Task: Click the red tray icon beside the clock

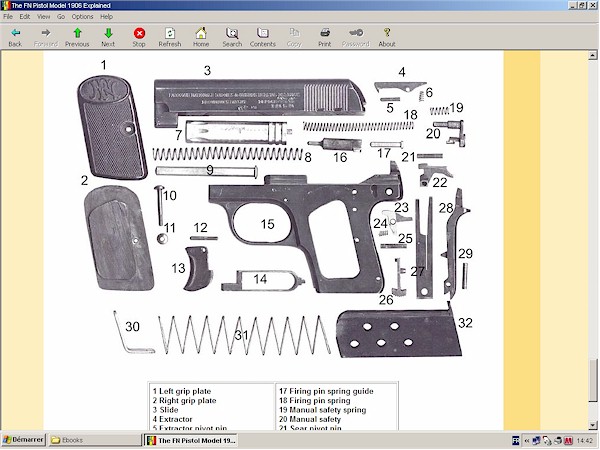Action: click(x=568, y=441)
